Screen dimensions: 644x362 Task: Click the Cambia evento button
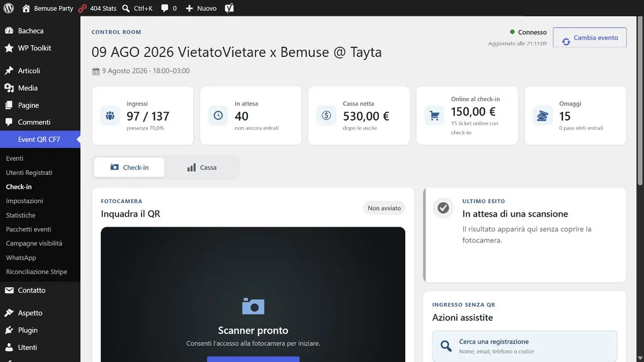(x=590, y=38)
